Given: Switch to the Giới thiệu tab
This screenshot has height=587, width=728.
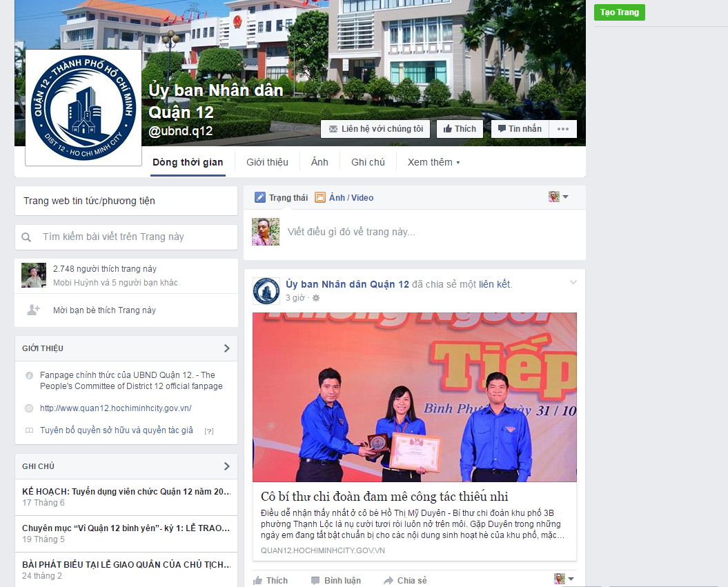Looking at the screenshot, I should (x=268, y=162).
